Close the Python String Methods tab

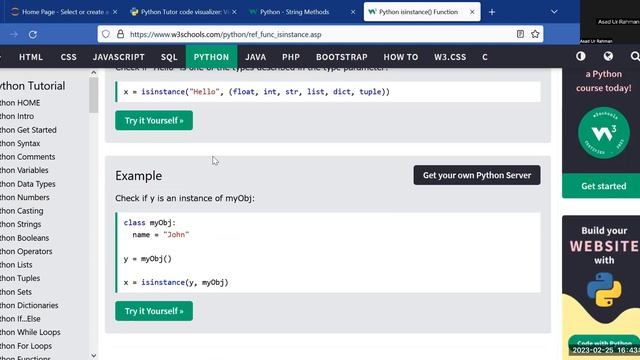353,12
